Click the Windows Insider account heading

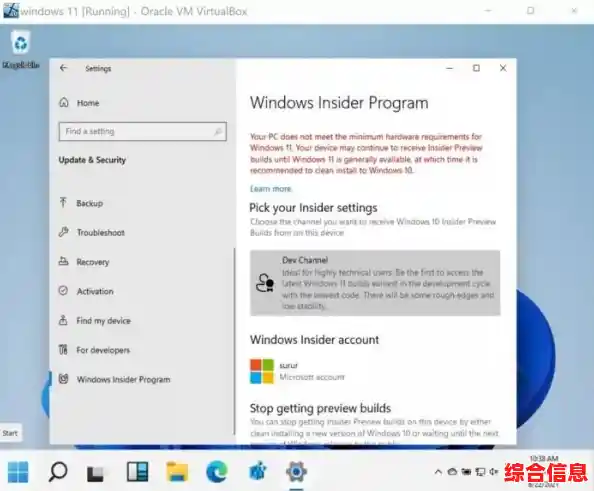pyautogui.click(x=314, y=339)
